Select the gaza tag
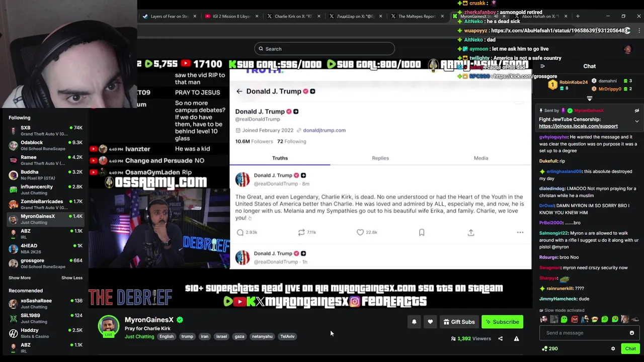Image resolution: width=644 pixels, height=362 pixels. point(239,336)
